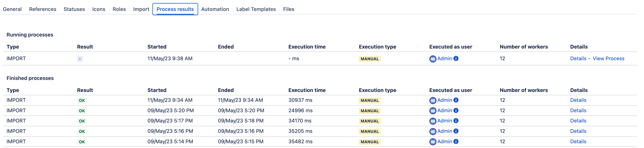Screen dimensions: 644x148
Task: Click the dash result badge of the running import
Action: point(80,59)
